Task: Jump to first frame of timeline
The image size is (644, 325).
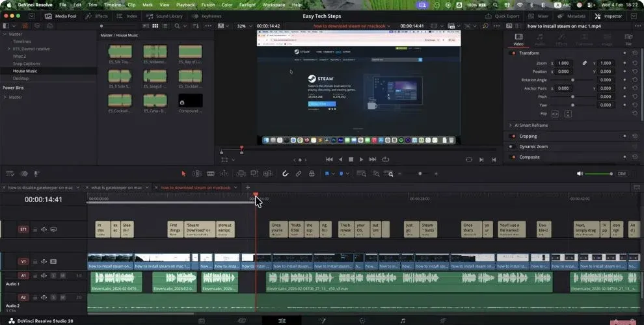Action: tap(329, 159)
